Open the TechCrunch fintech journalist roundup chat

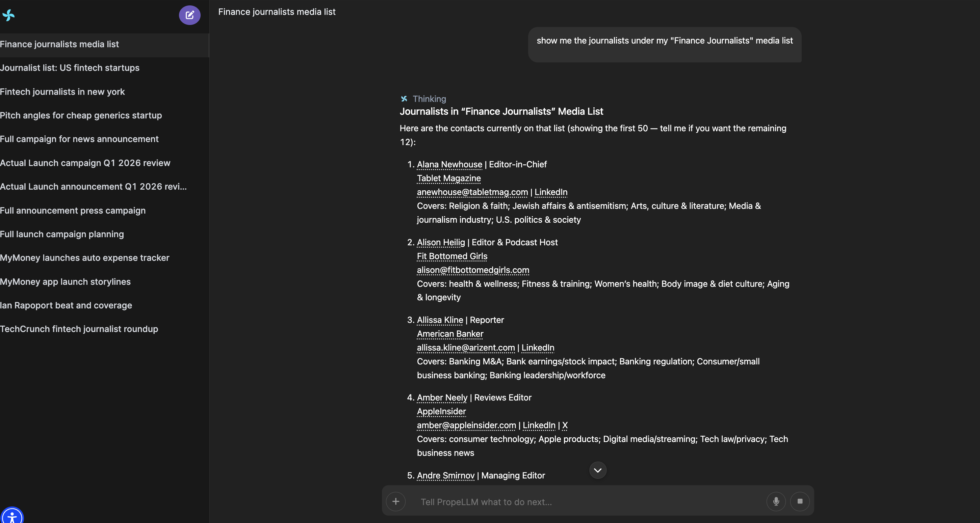click(x=79, y=329)
